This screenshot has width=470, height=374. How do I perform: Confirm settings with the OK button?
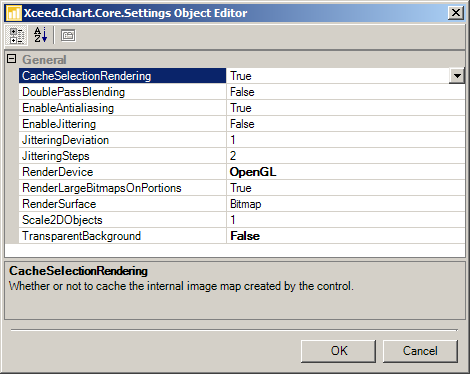pos(338,351)
